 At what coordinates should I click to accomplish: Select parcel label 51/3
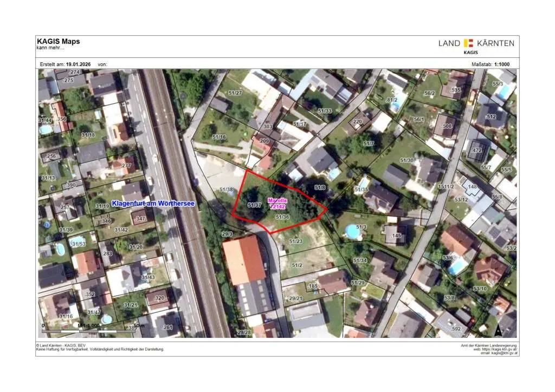click(362, 227)
